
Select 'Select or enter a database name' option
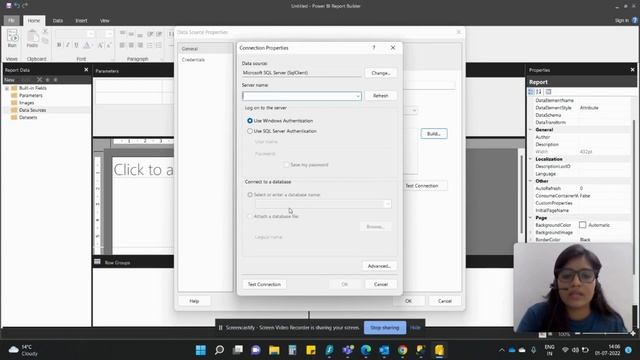250,195
